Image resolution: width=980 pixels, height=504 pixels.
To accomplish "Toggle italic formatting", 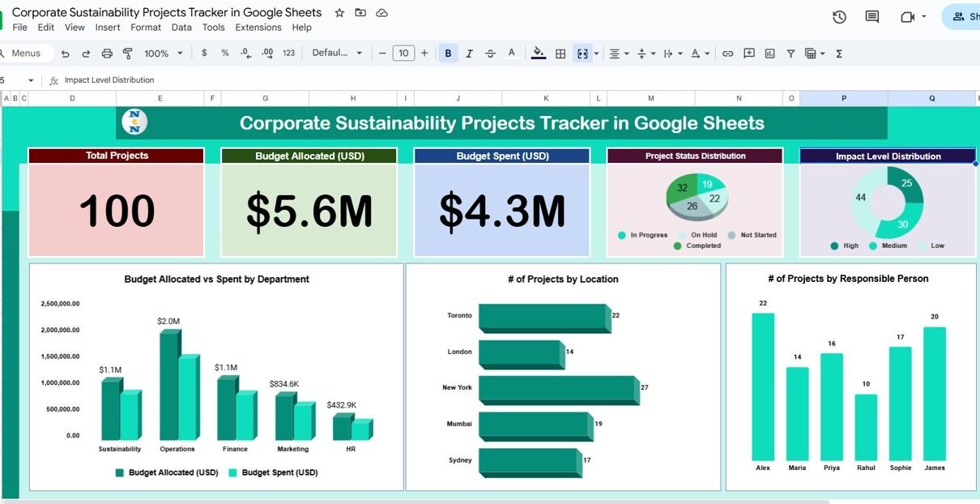I will click(469, 53).
